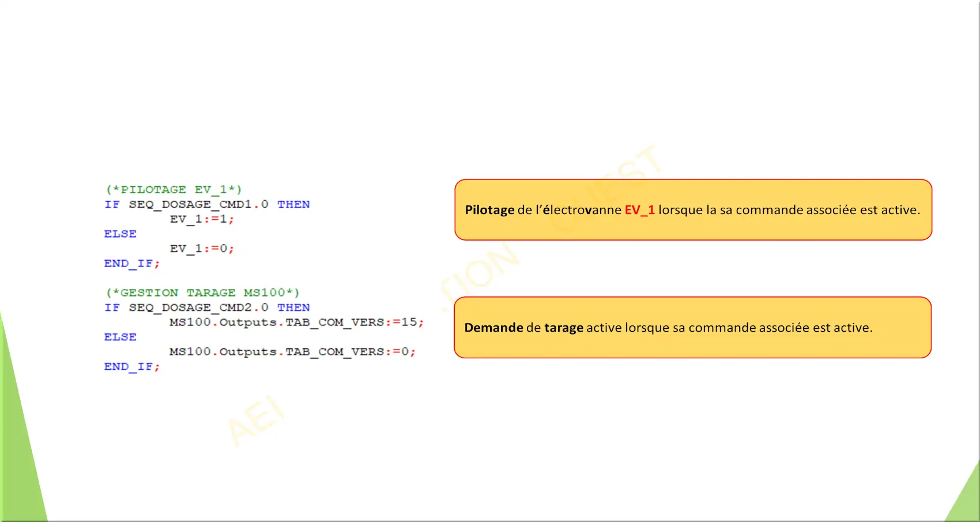Select 'MS100.Outputs.TAB_COM_VERS:=0;' line
980x522 pixels.
(292, 352)
